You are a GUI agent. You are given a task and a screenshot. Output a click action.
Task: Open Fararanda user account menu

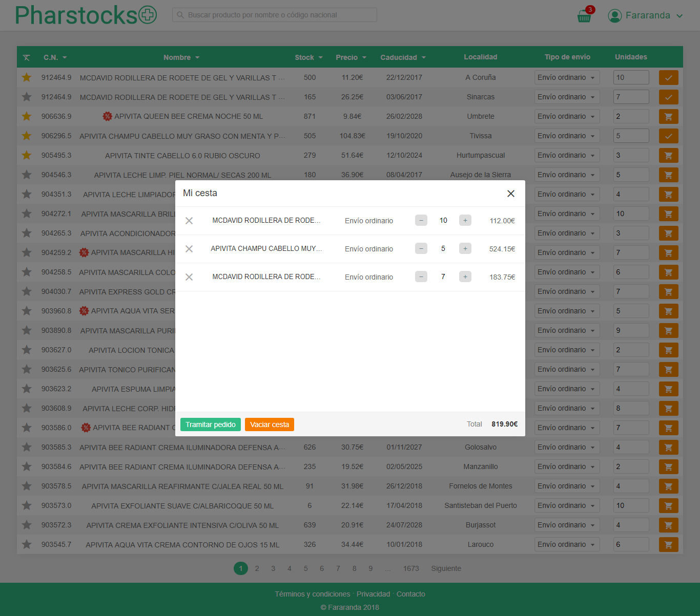tap(646, 15)
